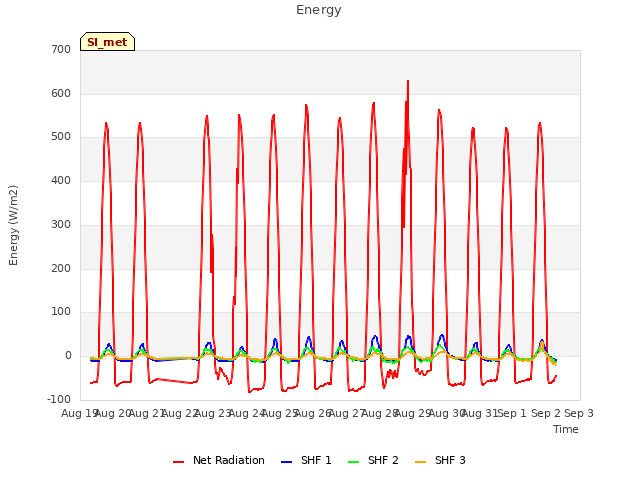640x480 pixels.
Task: Click the Aug 30 x-axis label
Action: coord(447,413)
